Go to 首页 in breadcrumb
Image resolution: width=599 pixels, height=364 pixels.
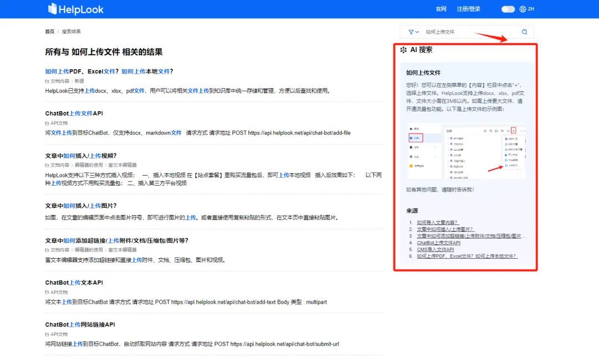coord(50,32)
